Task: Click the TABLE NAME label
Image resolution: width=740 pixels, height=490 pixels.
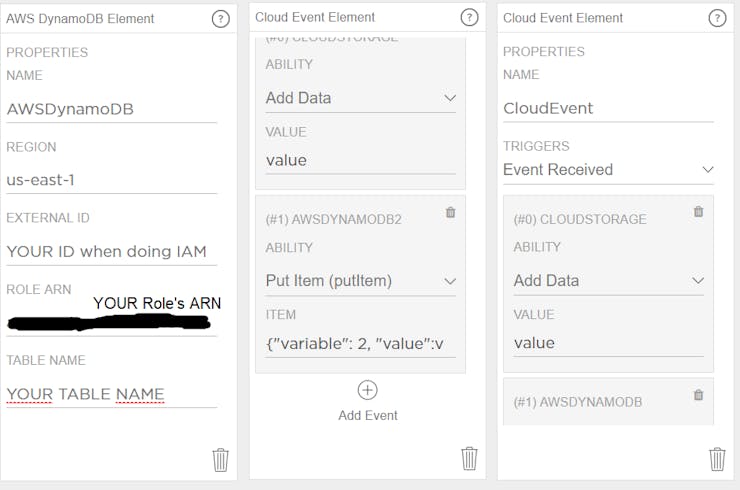Action: coord(46,361)
